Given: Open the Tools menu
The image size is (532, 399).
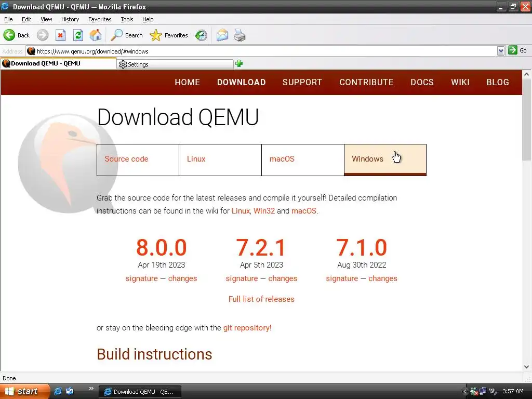Looking at the screenshot, I should point(127,19).
